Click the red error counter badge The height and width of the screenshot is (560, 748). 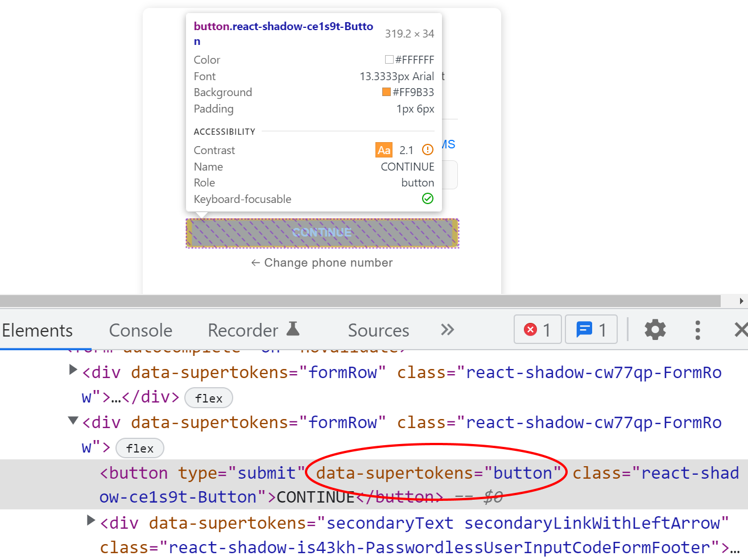coord(537,329)
